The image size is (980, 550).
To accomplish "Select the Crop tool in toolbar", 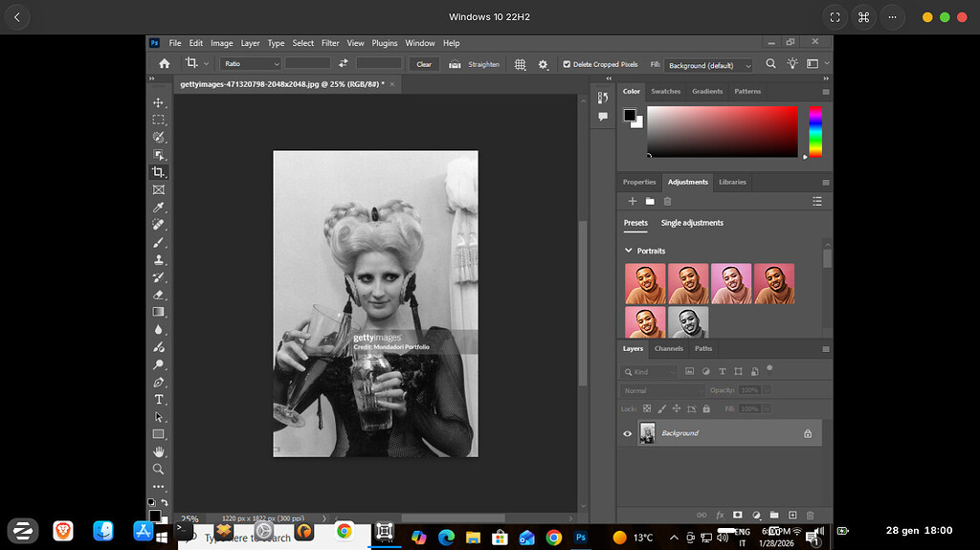I will [158, 172].
